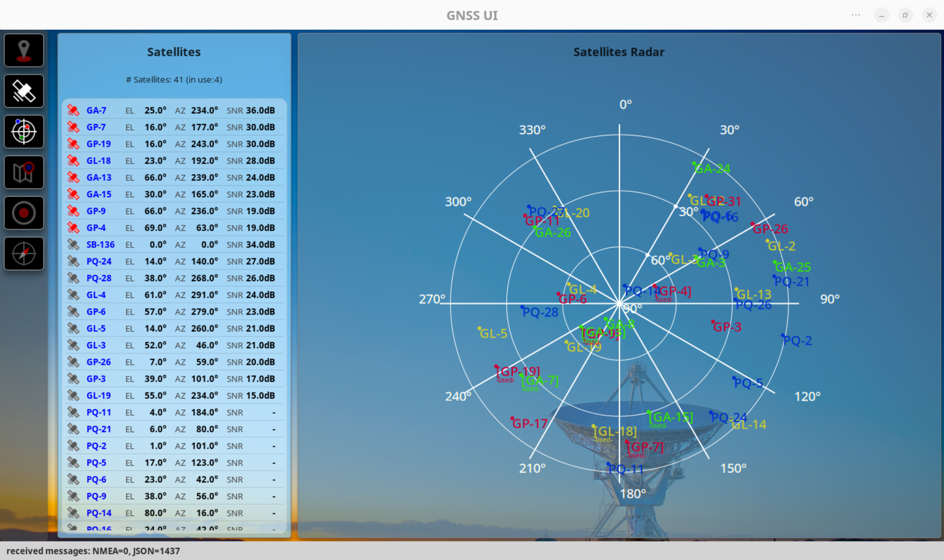Select the PQ-14 row in list
This screenshot has width=944, height=560.
(174, 513)
